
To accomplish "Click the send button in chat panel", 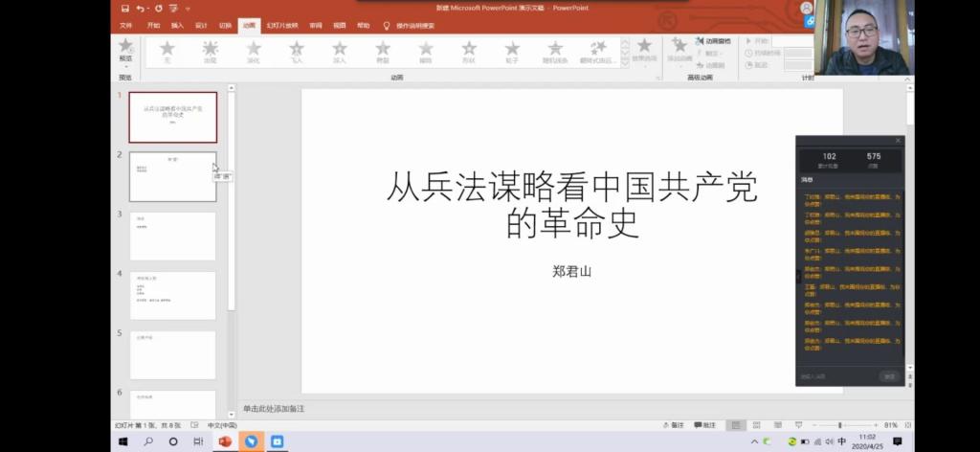I will pos(889,376).
